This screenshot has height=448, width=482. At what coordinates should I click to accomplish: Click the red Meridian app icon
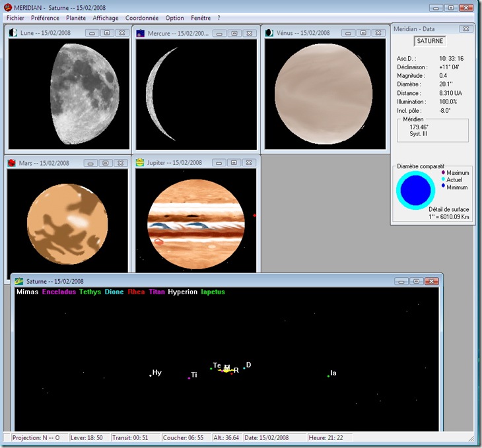(x=8, y=7)
